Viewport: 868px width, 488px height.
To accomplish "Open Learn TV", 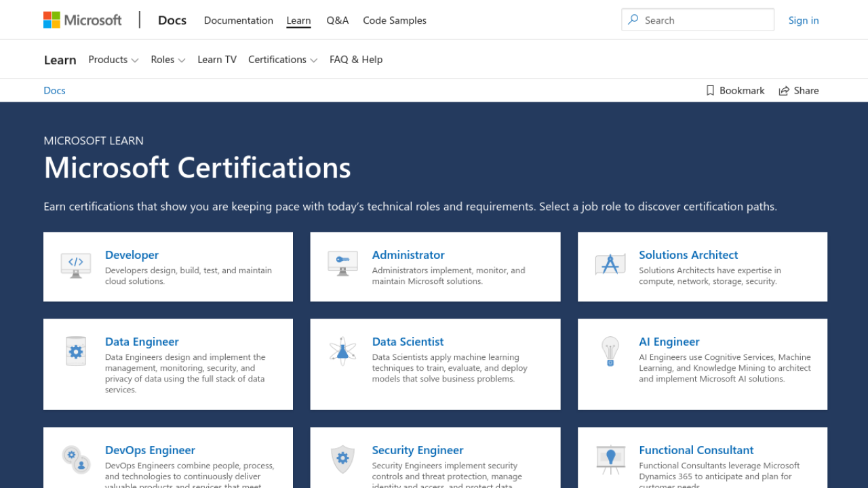I will click(217, 60).
